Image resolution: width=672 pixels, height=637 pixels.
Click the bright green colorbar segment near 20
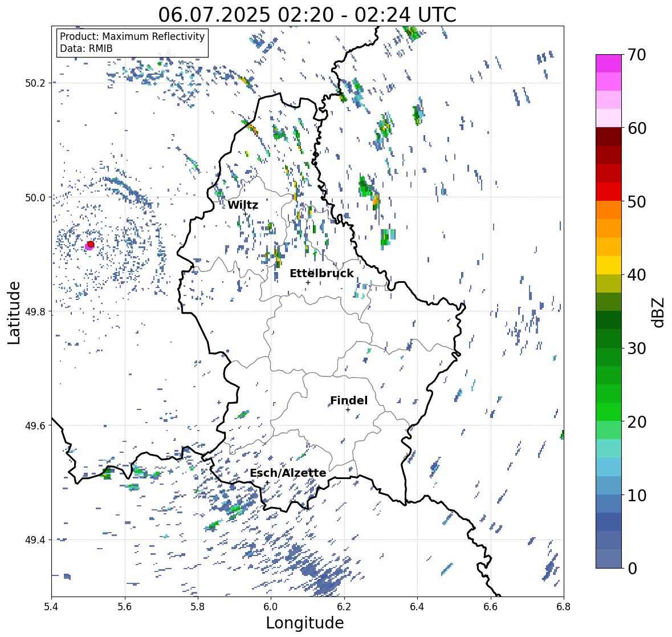click(609, 412)
